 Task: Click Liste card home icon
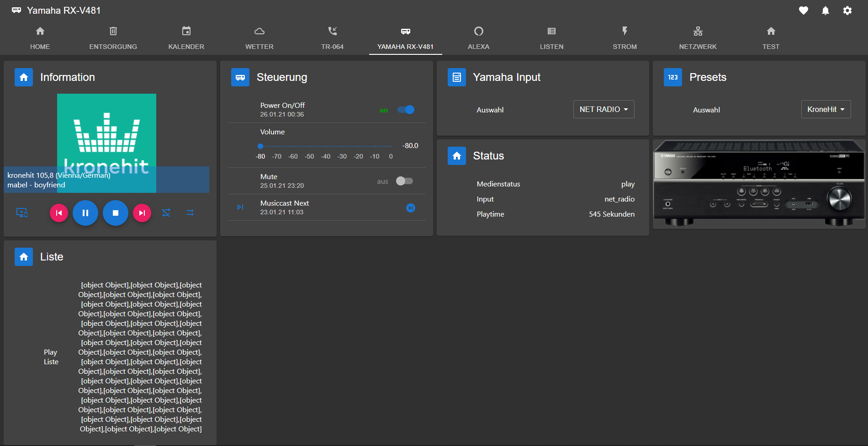click(24, 257)
